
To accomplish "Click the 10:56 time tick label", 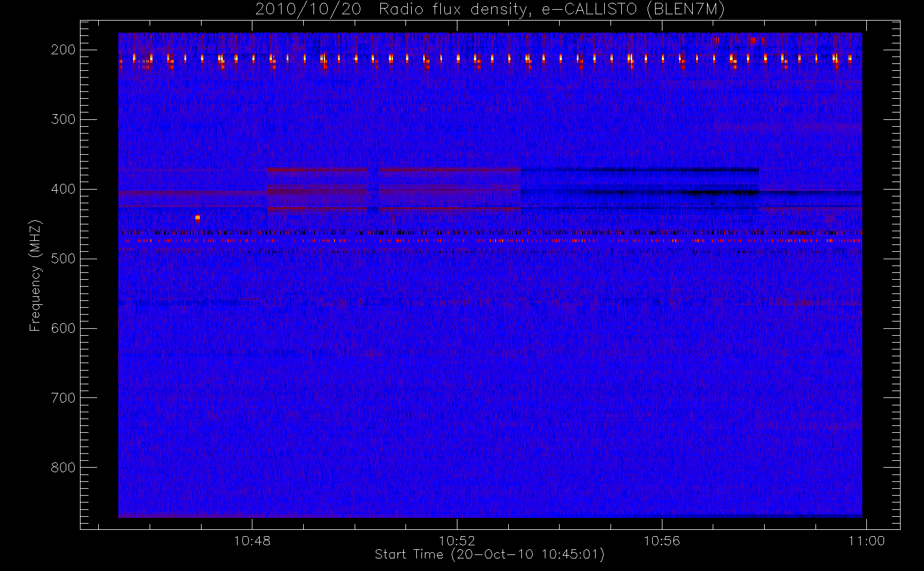I will tap(662, 541).
